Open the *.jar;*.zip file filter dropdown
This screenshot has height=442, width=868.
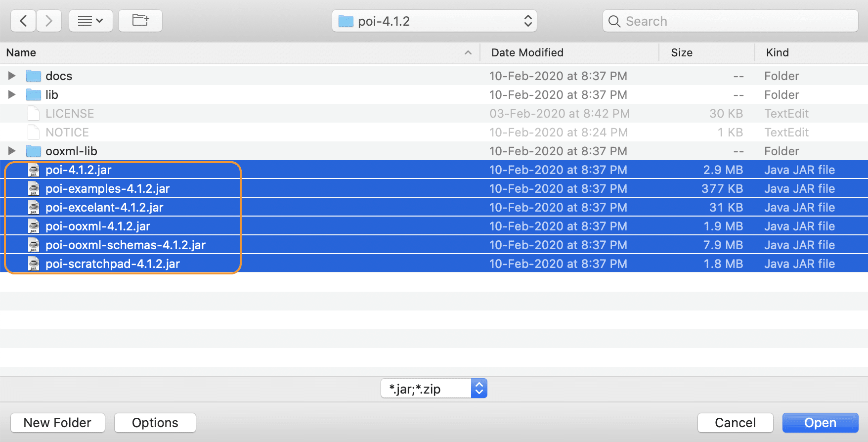pyautogui.click(x=434, y=389)
